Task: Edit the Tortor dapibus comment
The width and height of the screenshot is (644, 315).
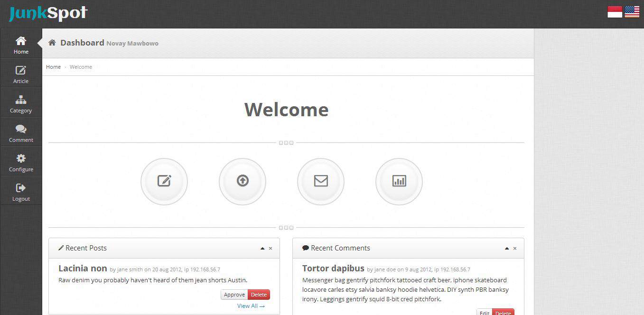Action: click(x=485, y=312)
